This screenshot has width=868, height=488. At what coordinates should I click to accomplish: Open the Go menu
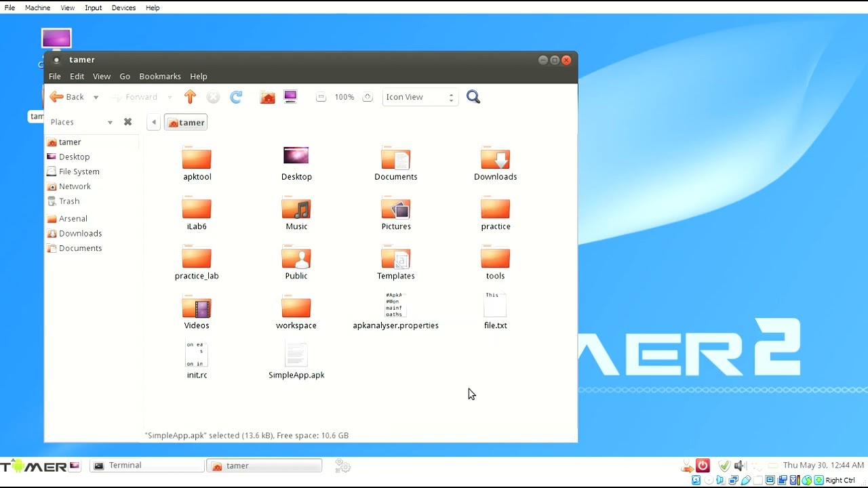click(x=125, y=77)
